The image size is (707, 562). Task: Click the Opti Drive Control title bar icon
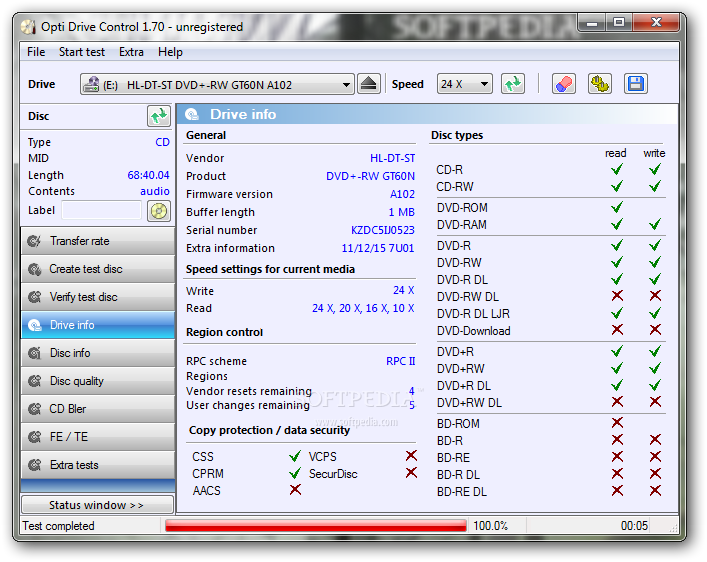28,27
